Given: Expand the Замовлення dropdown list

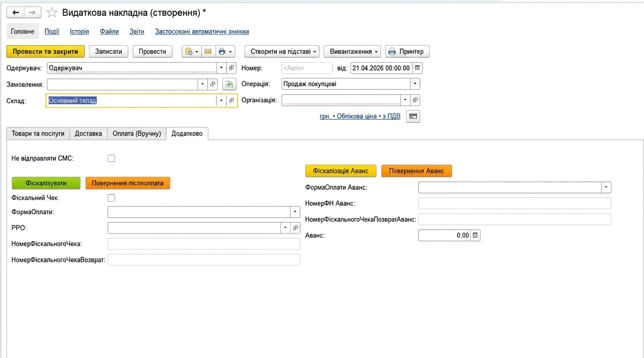Looking at the screenshot, I should [x=203, y=84].
